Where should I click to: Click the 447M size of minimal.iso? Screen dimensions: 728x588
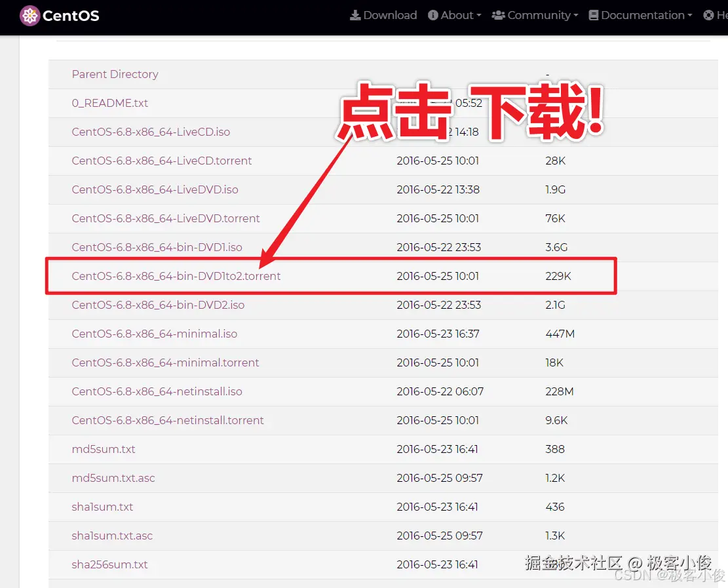click(560, 334)
